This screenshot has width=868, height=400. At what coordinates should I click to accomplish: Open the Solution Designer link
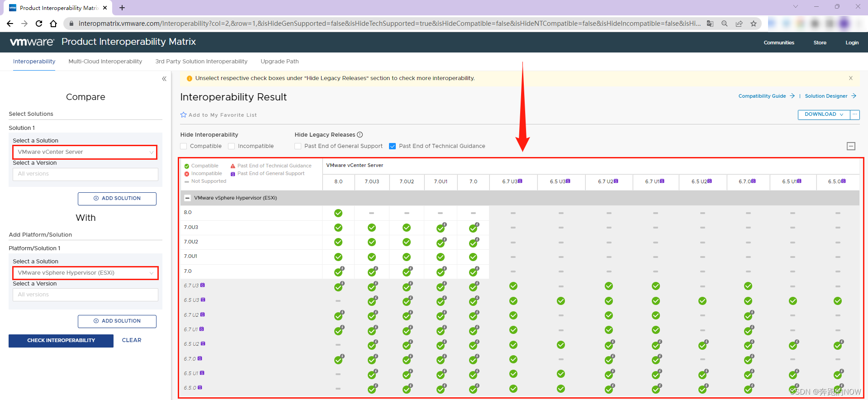[x=830, y=96]
